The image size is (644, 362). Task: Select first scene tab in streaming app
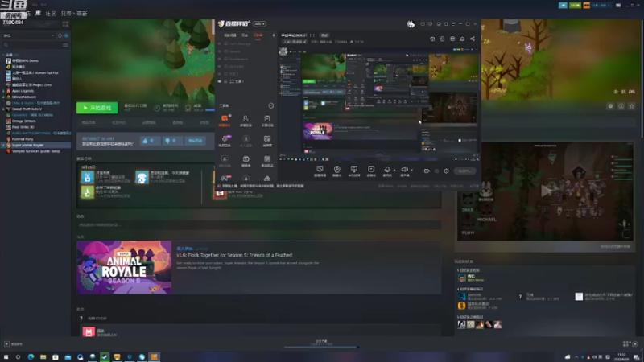coord(230,35)
